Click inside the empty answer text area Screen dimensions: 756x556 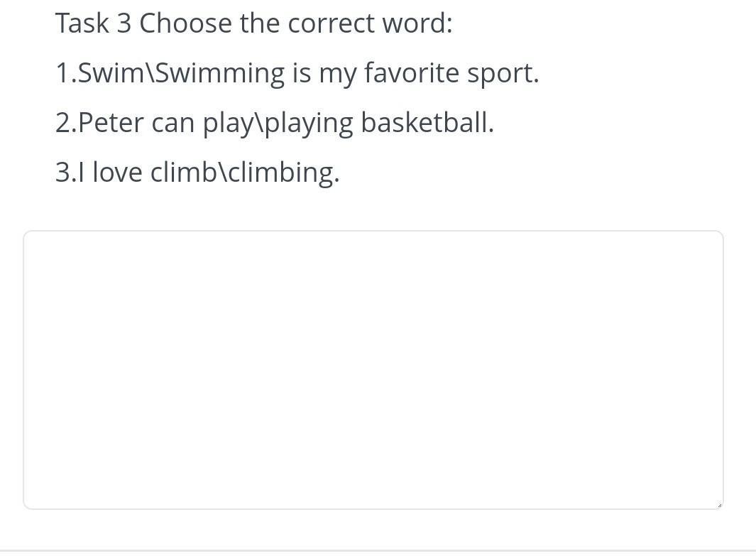point(373,369)
